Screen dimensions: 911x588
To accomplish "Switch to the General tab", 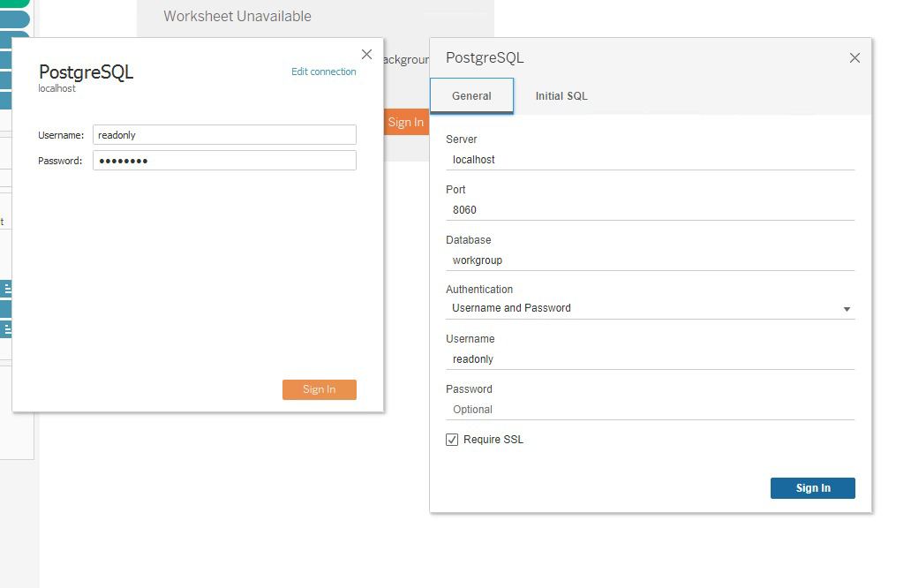I will pyautogui.click(x=471, y=96).
